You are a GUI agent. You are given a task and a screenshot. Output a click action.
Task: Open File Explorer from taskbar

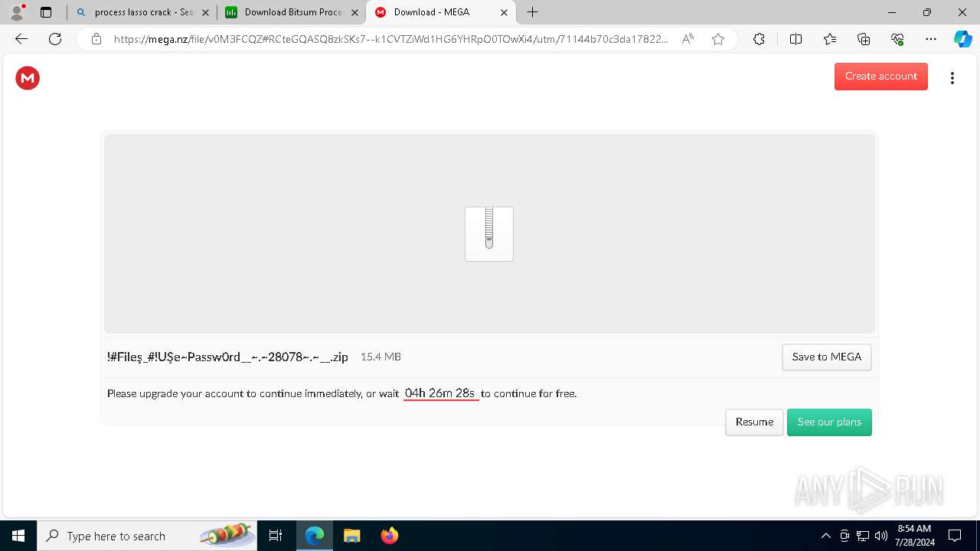(351, 536)
